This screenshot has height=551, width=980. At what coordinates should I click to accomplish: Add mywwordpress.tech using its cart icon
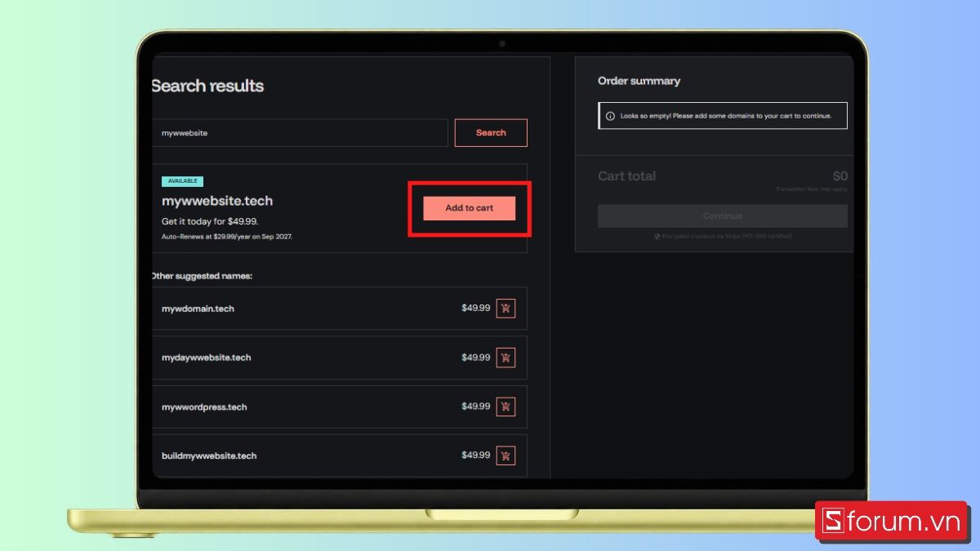point(506,407)
